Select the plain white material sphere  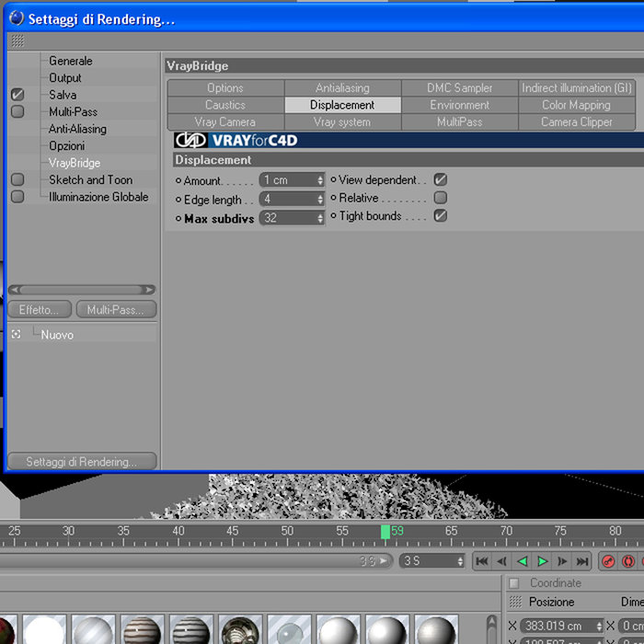tap(44, 629)
